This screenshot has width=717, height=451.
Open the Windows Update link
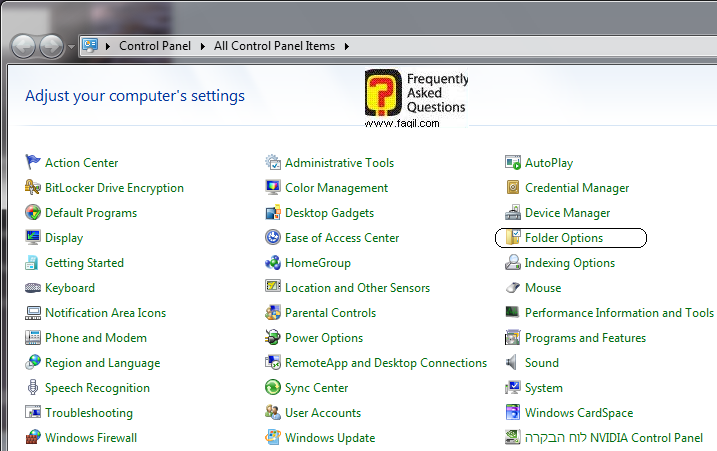pos(330,438)
